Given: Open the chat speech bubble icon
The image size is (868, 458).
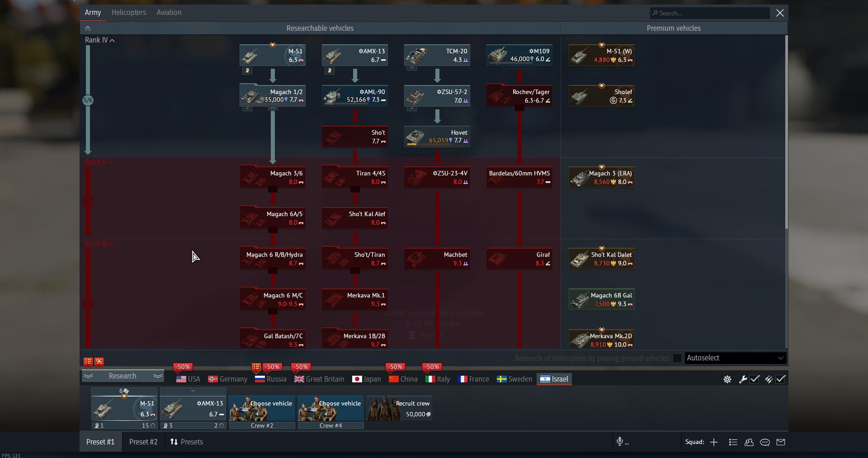Looking at the screenshot, I should [x=764, y=442].
